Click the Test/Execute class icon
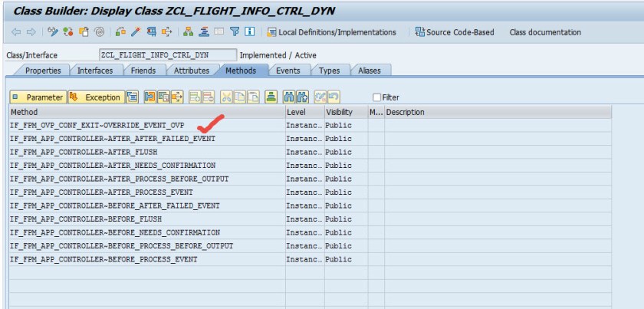The height and width of the screenshot is (309, 644). point(151,32)
